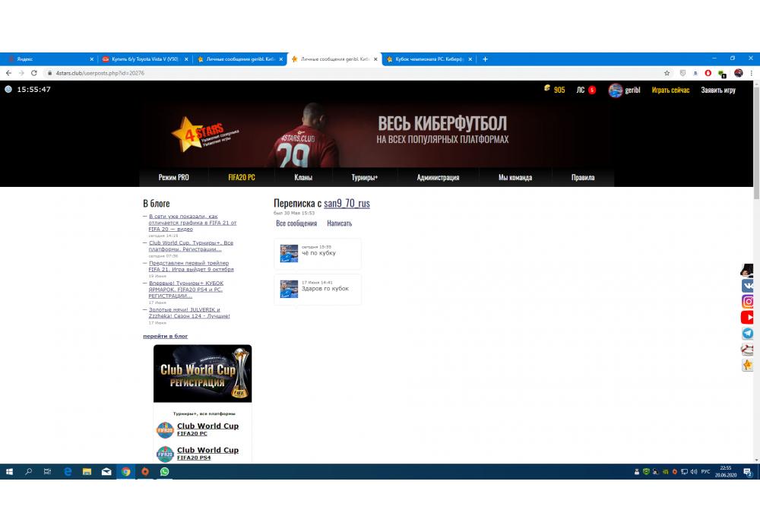
Task: Reload the page in browser
Action: coord(34,73)
